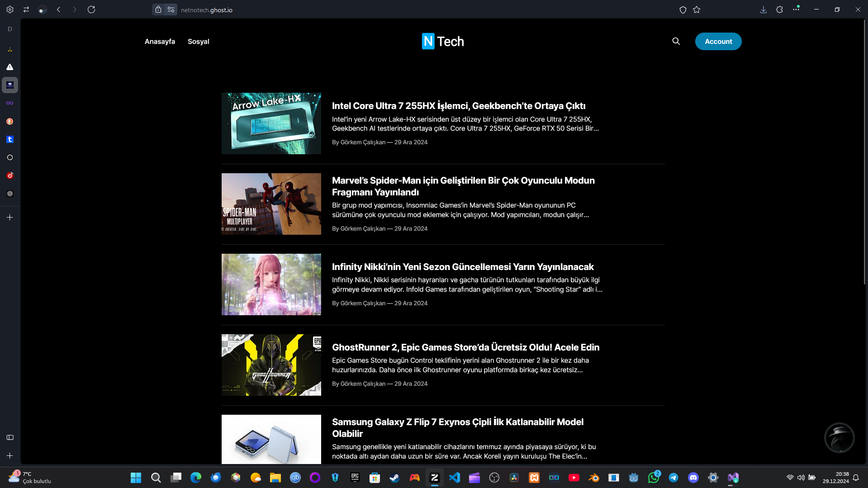Open File Explorer on the taskbar
This screenshot has width=868, height=488.
pyautogui.click(x=275, y=478)
